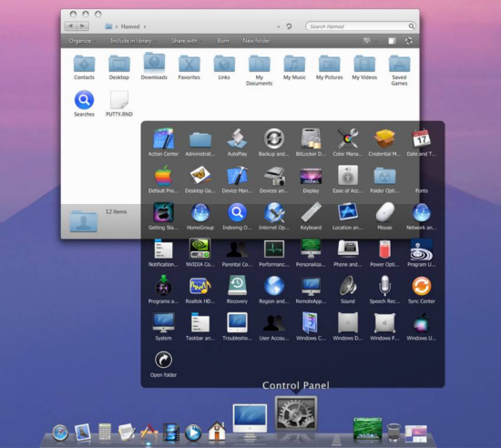This screenshot has height=448, width=501.
Task: Select PUTTY.RND file
Action: point(119,104)
